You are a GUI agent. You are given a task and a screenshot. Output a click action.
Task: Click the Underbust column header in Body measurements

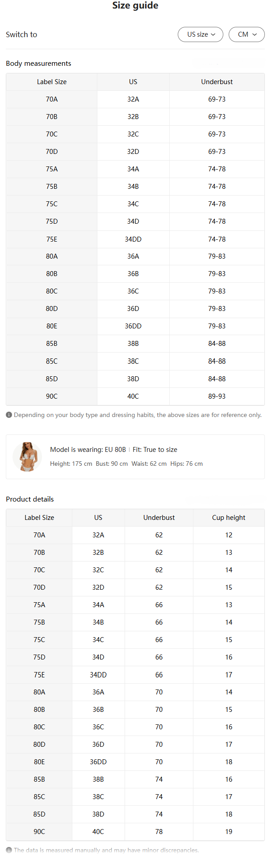(217, 82)
